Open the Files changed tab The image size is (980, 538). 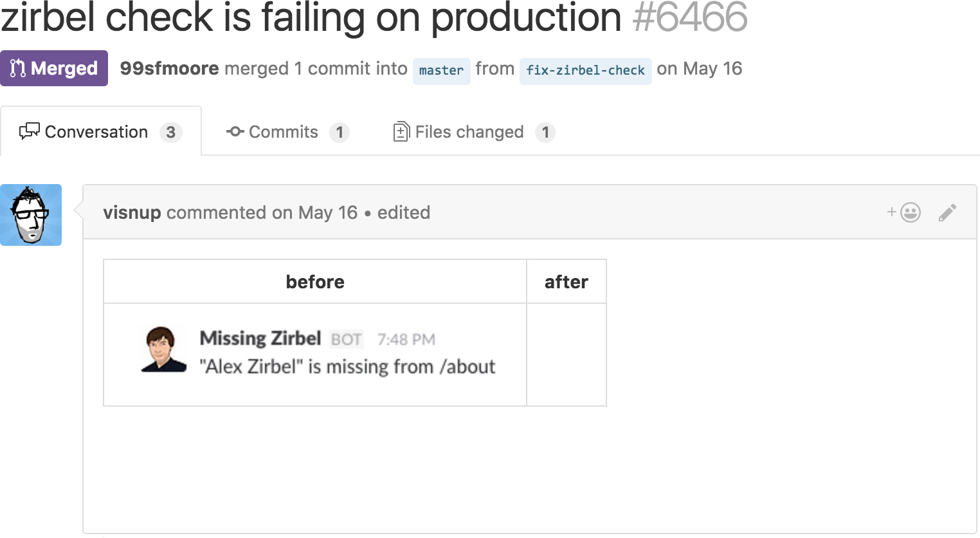469,132
